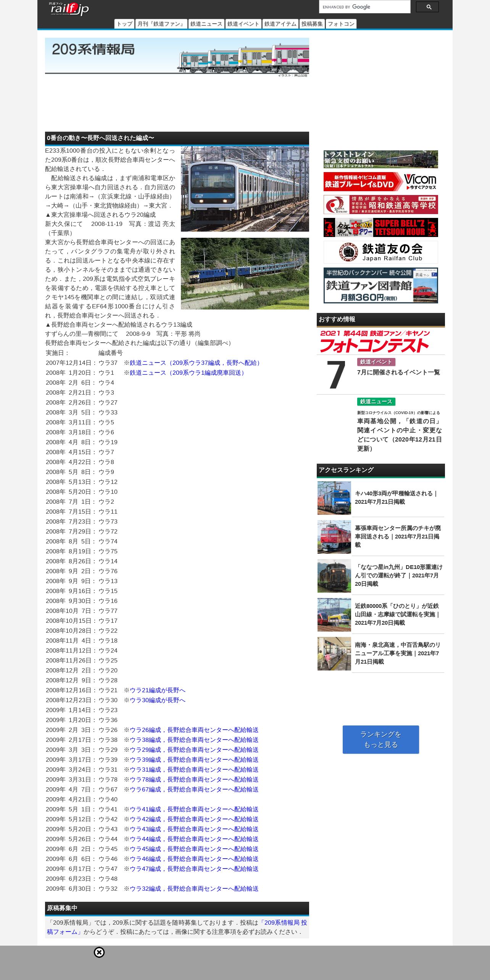This screenshot has width=490, height=980.
Task: Click ランキングをもっと見る button
Action: pyautogui.click(x=381, y=740)
